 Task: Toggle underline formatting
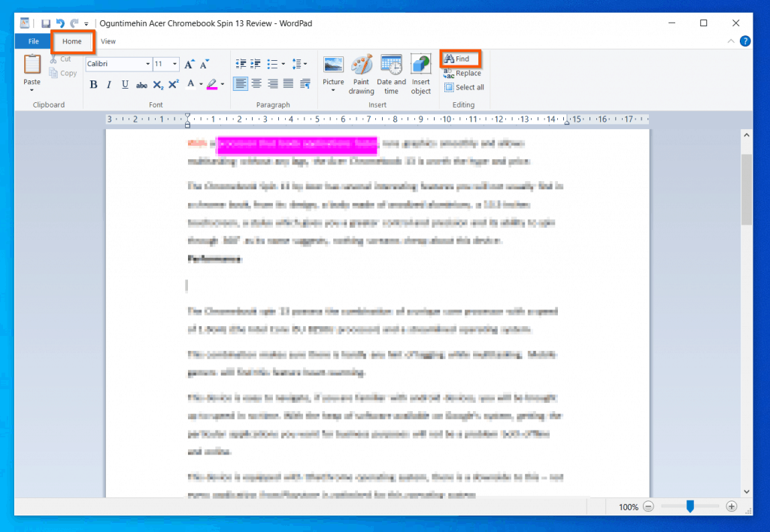pos(125,85)
